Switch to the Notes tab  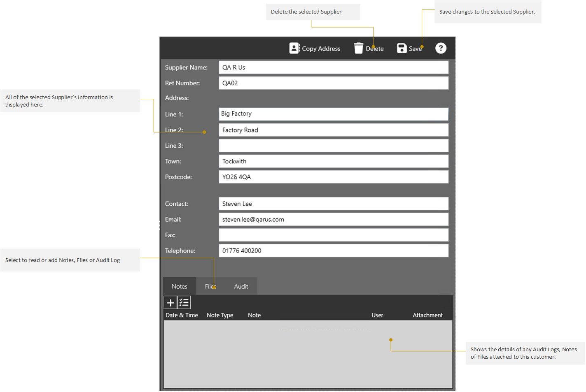[180, 286]
